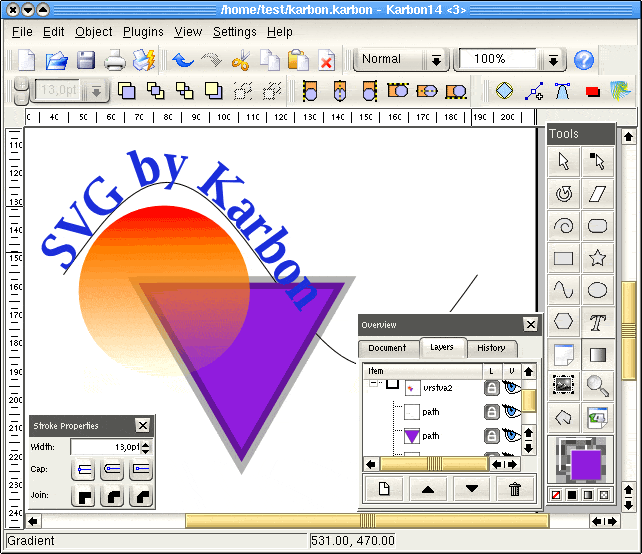This screenshot has width=642, height=554.
Task: Click the layer list horizontal scrollbar
Action: (434, 464)
